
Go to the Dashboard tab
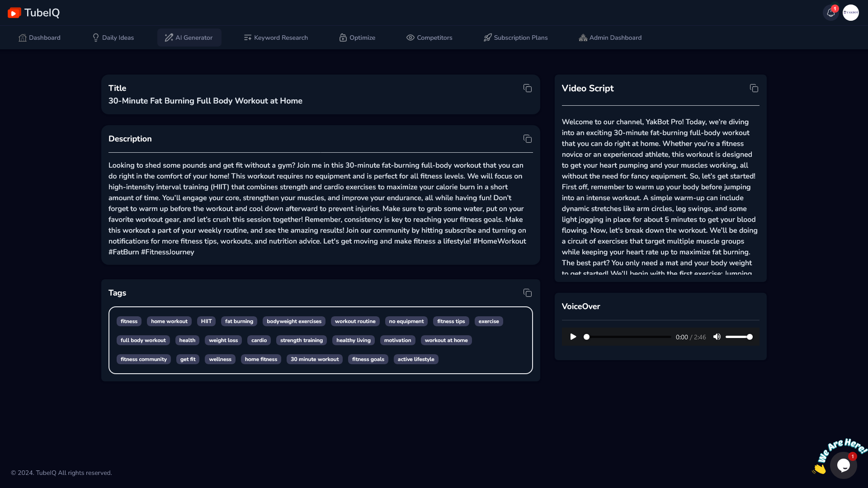(39, 38)
